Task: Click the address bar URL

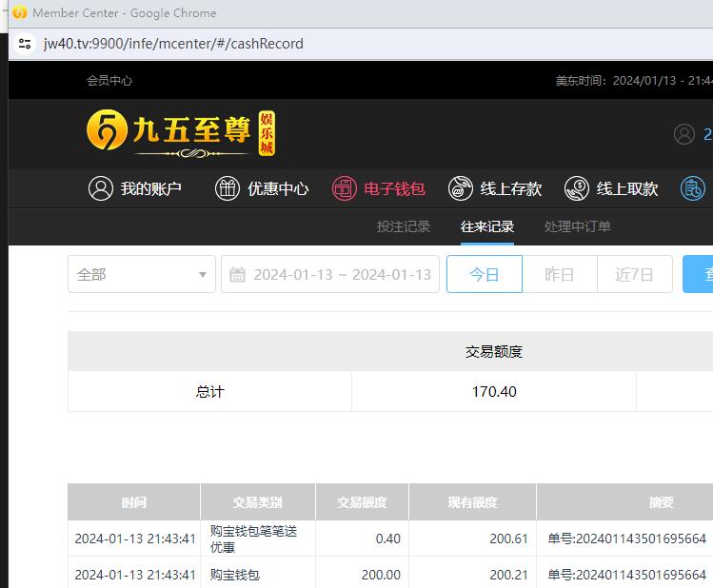Action: (x=173, y=44)
